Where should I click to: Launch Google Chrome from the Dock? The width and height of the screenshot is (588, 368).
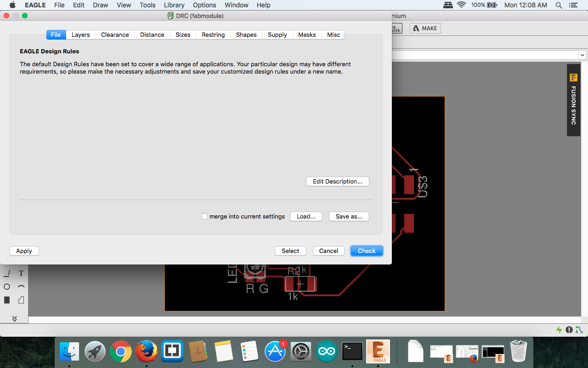[121, 352]
